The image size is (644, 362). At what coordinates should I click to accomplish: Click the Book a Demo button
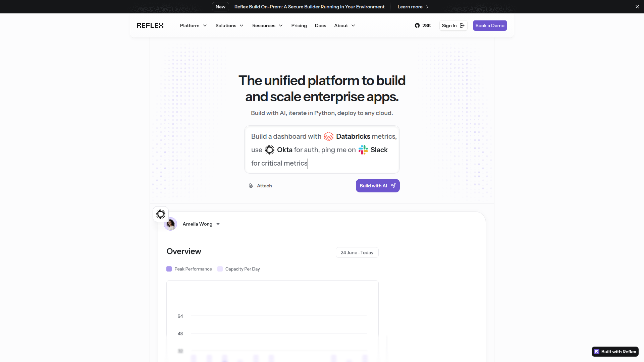(490, 26)
